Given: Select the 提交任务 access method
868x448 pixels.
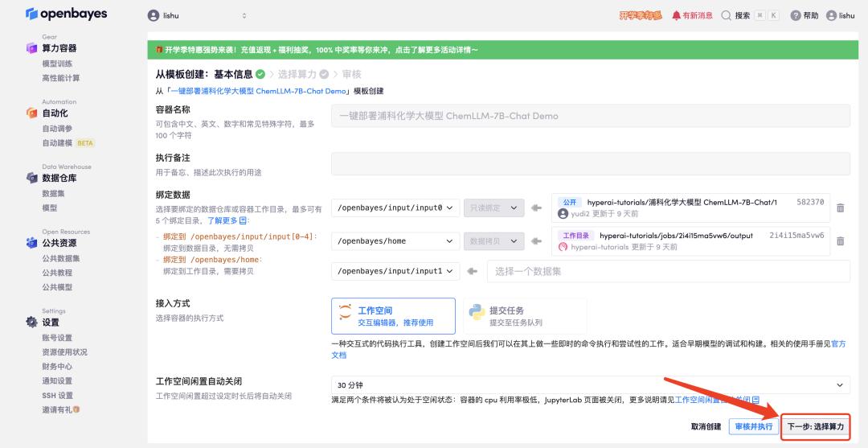Looking at the screenshot, I should pyautogui.click(x=525, y=316).
